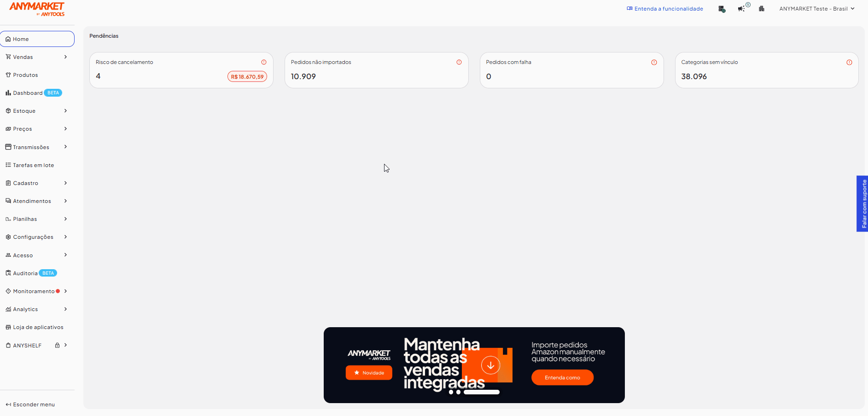Click info icon on Pedidos com falha card

pyautogui.click(x=654, y=62)
